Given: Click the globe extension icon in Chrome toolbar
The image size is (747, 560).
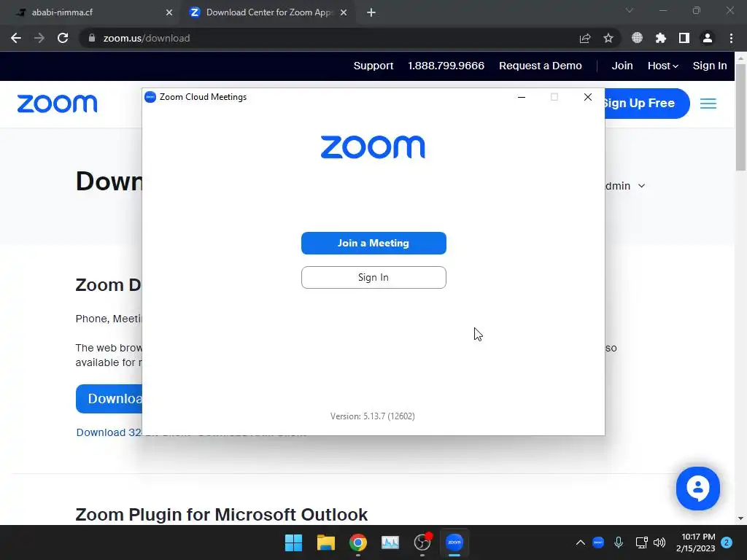Looking at the screenshot, I should click(637, 38).
